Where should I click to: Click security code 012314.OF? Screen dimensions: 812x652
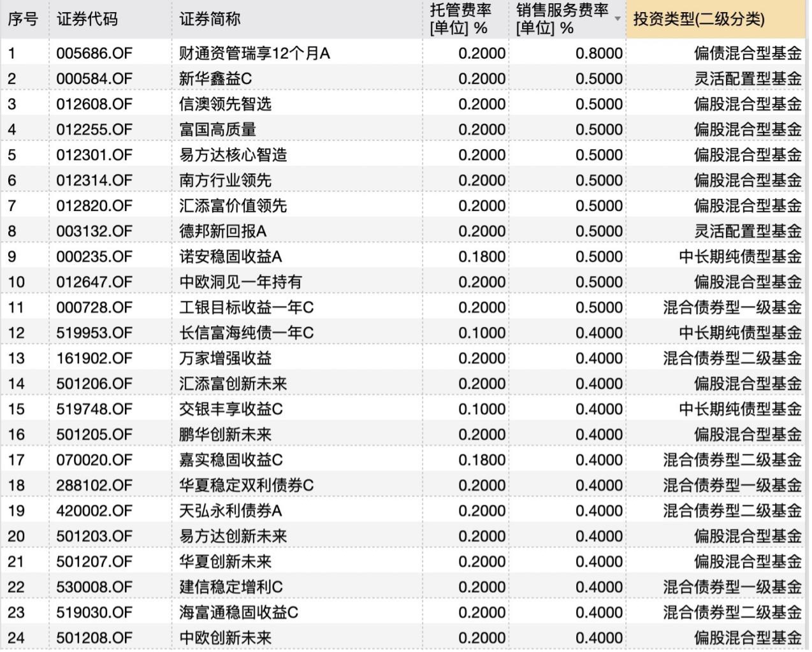tap(94, 181)
